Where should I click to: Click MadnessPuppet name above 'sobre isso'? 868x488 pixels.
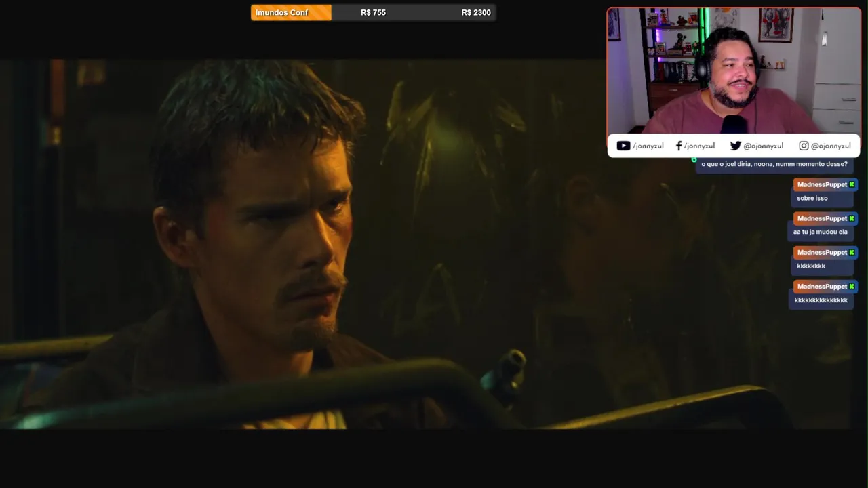[x=822, y=184]
